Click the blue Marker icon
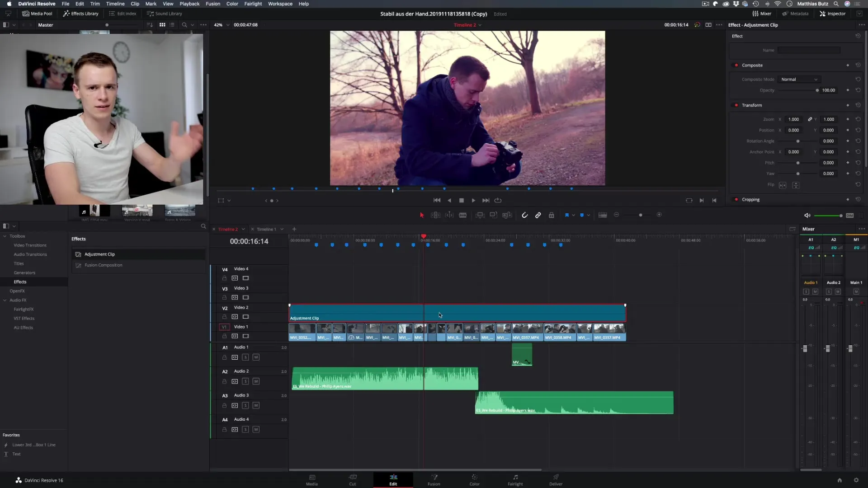This screenshot has width=868, height=488. [582, 215]
